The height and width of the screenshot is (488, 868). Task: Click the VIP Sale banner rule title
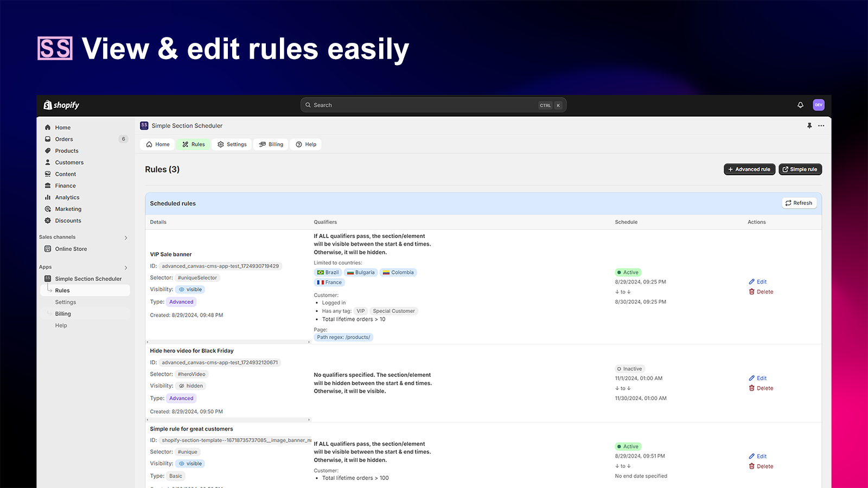(171, 254)
